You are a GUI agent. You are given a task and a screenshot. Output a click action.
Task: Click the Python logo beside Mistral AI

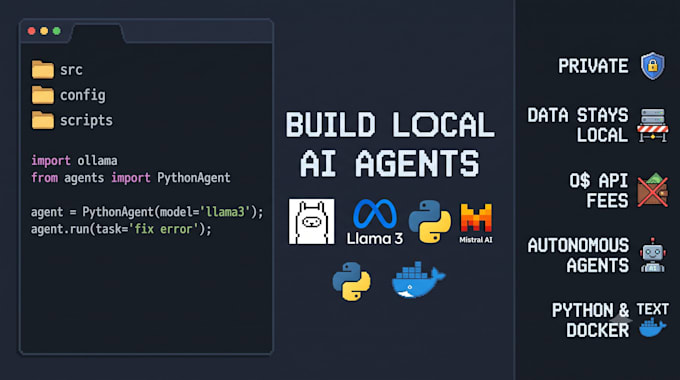[430, 221]
